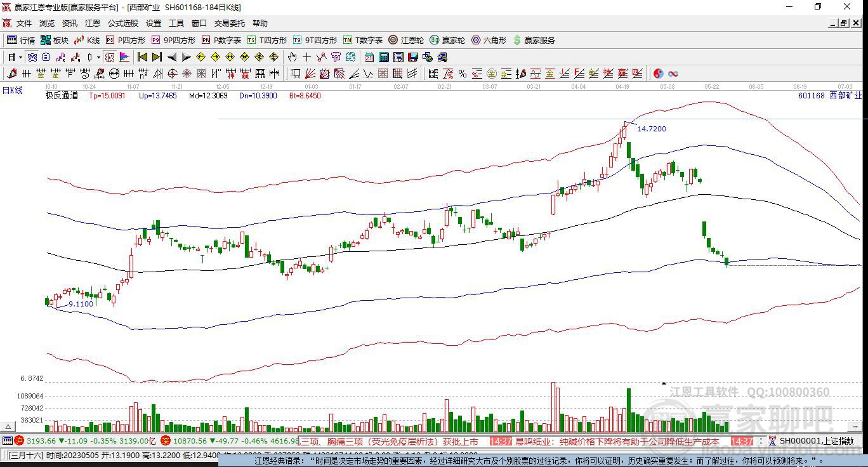
Task: Open the 江恩 menu
Action: pos(93,23)
